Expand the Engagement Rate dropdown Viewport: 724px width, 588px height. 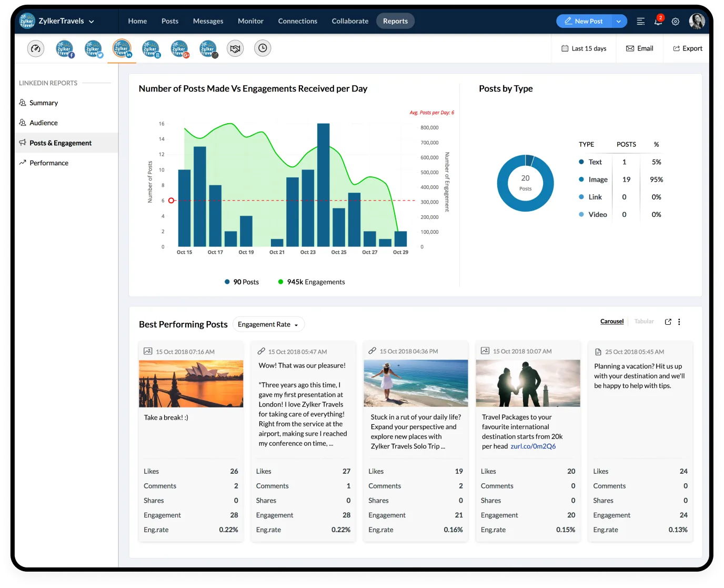click(x=268, y=324)
